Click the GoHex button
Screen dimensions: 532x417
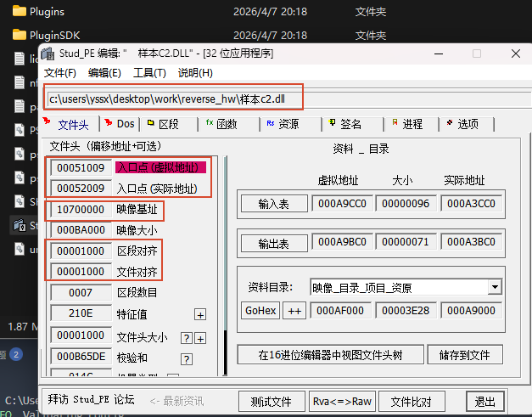[260, 310]
